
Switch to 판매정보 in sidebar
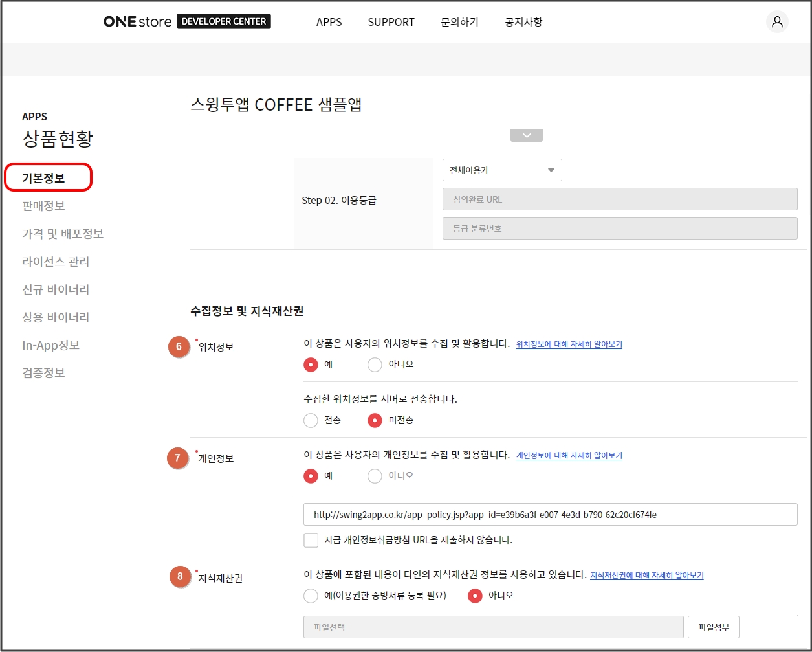point(43,206)
